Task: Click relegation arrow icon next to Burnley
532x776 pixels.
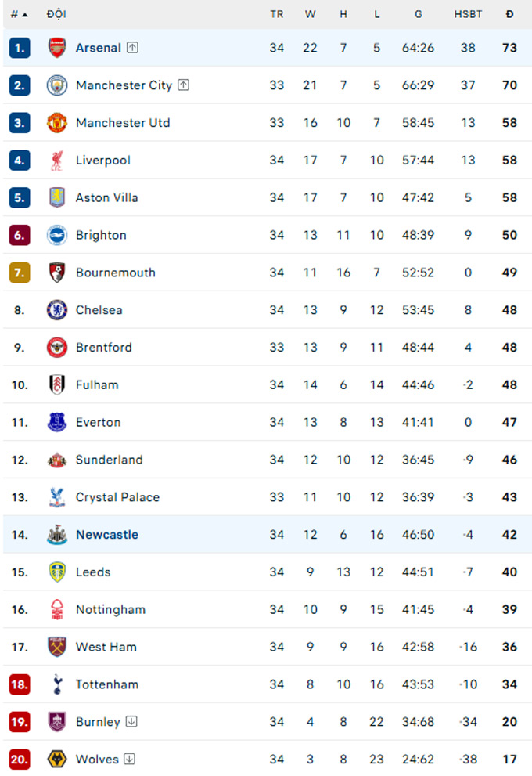Action: 131,722
